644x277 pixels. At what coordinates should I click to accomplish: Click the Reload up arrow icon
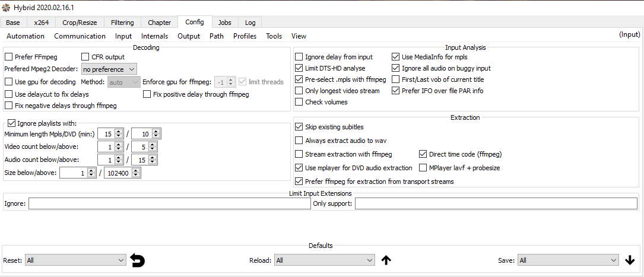386,260
